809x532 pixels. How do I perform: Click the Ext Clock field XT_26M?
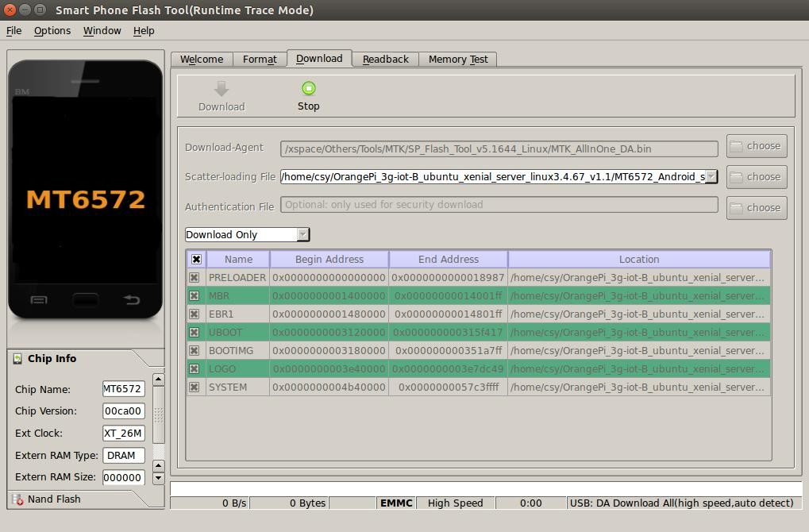pos(124,434)
